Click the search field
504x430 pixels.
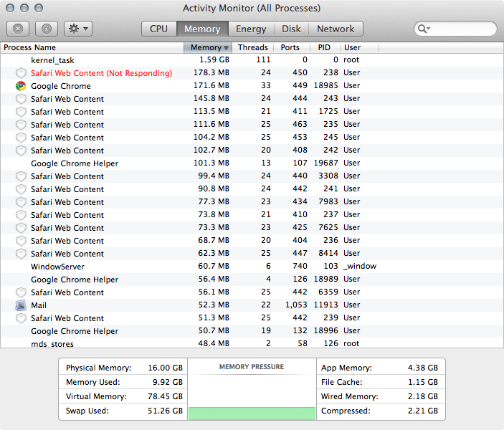pos(455,29)
